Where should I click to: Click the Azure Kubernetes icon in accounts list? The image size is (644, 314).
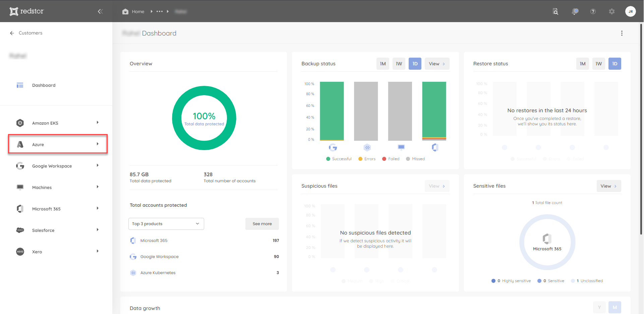click(133, 273)
